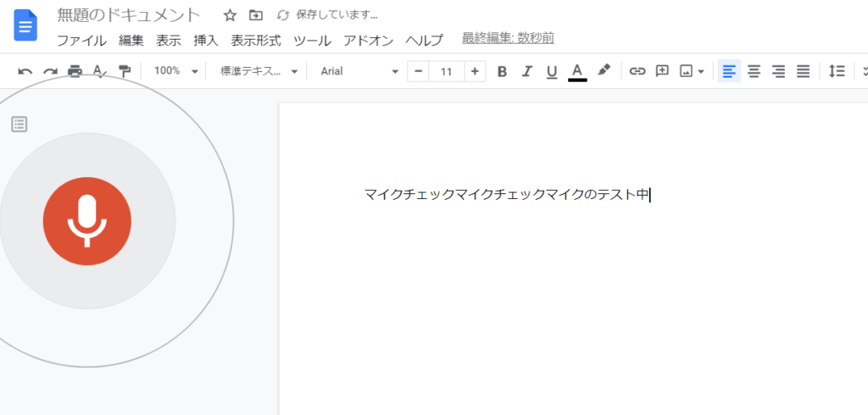Open the 最終編集: 数秒前 history link
The height and width of the screenshot is (415, 868).
(x=508, y=38)
